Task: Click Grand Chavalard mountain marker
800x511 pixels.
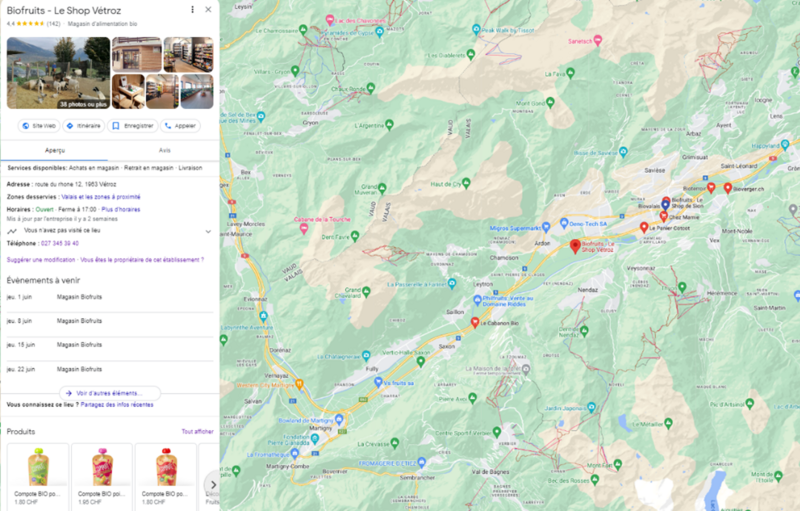Action: pos(366,292)
